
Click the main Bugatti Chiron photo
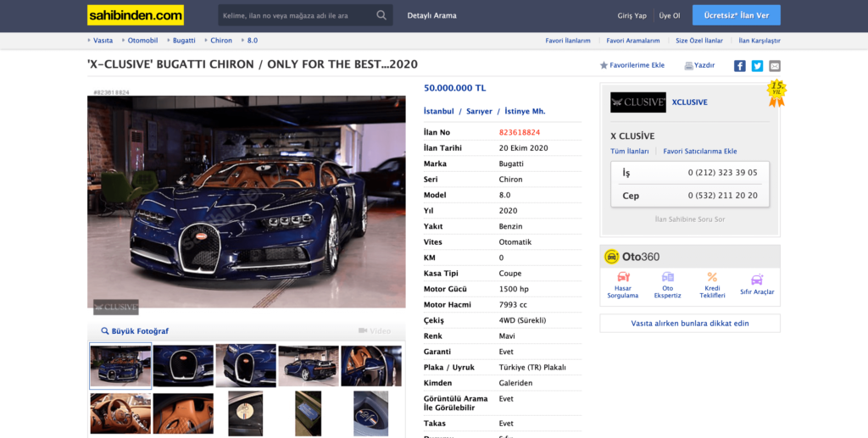247,202
